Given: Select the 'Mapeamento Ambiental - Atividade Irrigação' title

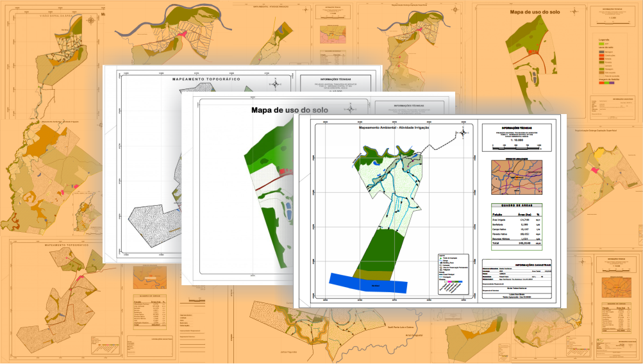Looking at the screenshot, I should coord(394,128).
